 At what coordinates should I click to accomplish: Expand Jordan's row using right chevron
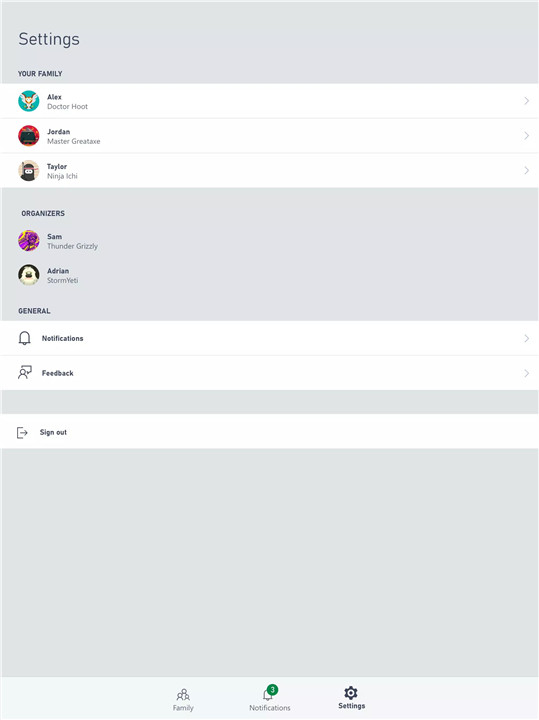tap(527, 135)
